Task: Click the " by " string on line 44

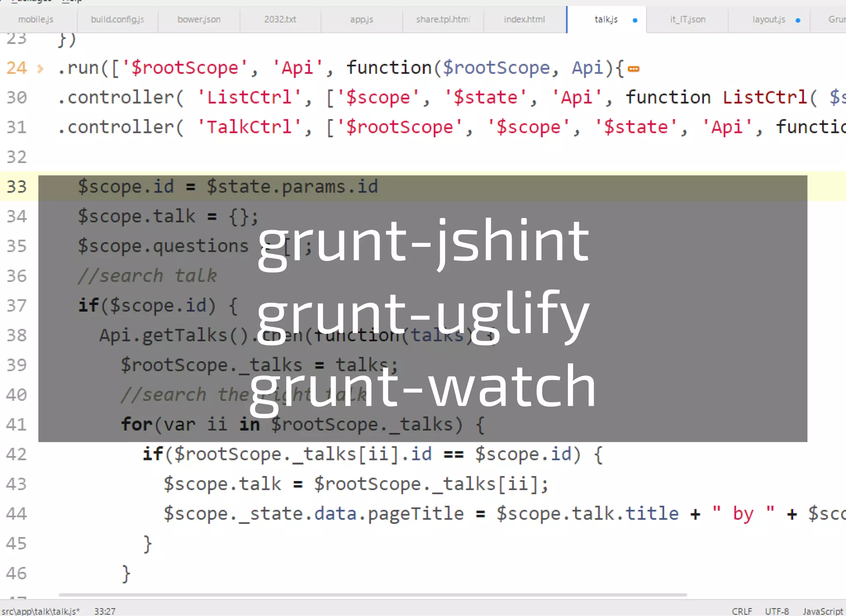Action: (743, 514)
